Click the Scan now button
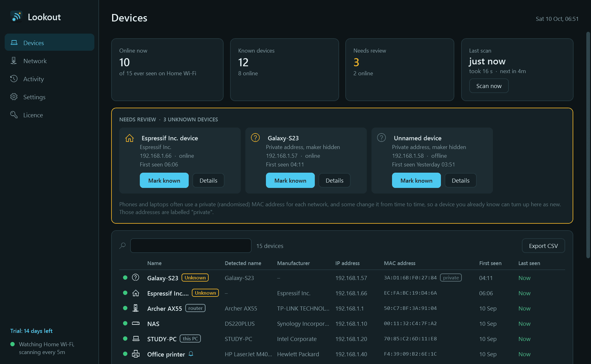Screen dimensions: 591x364 pyautogui.click(x=489, y=86)
